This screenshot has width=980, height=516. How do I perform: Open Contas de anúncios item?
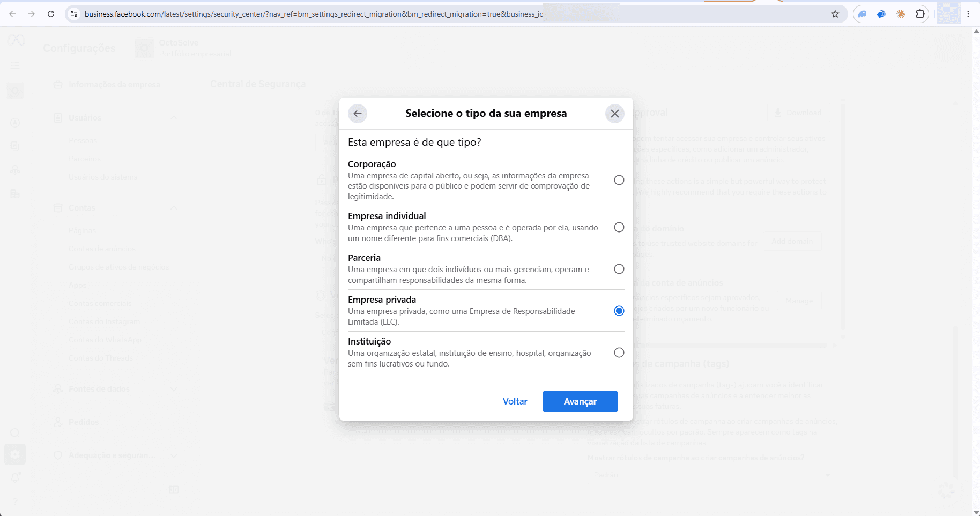pyautogui.click(x=102, y=249)
